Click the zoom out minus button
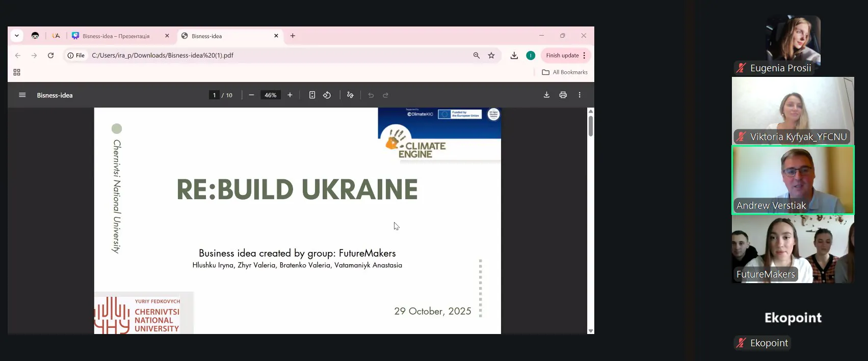 251,95
